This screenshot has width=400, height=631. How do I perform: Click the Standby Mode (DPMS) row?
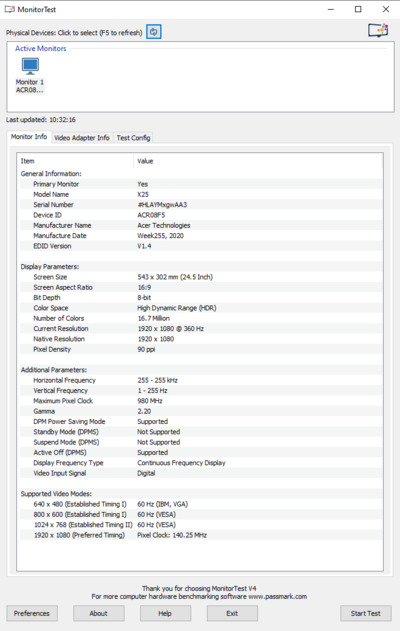click(200, 432)
